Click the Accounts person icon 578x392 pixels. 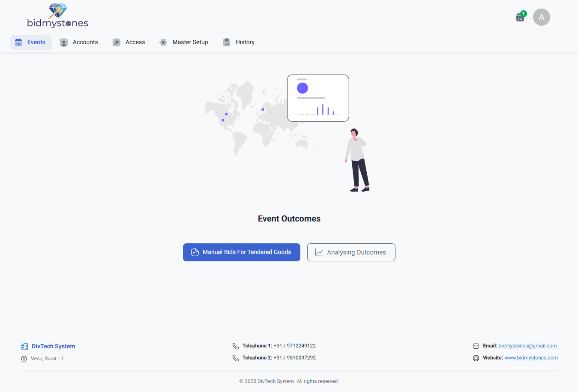(x=64, y=42)
